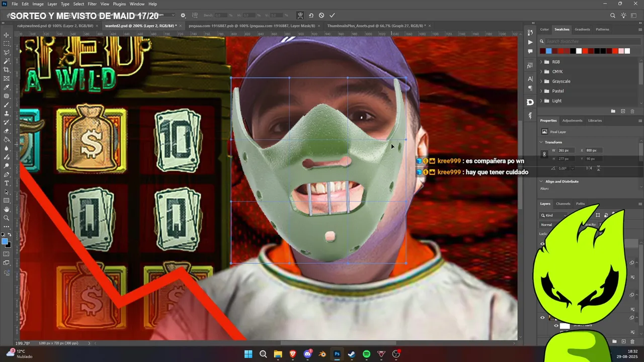The height and width of the screenshot is (362, 644).
Task: Switch to the rakyzwatned.psd document tab
Action: (56, 26)
